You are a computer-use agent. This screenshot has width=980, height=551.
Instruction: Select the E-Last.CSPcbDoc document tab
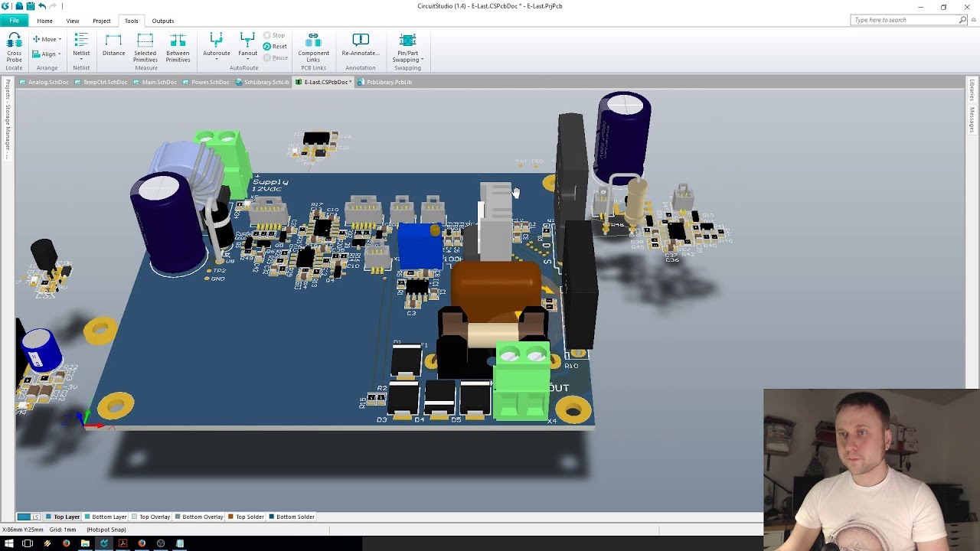324,82
